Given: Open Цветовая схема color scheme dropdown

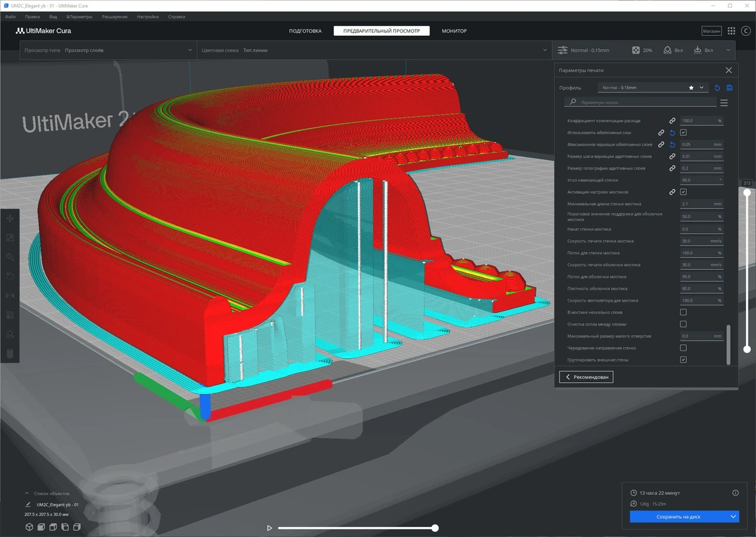Looking at the screenshot, I should click(x=374, y=50).
